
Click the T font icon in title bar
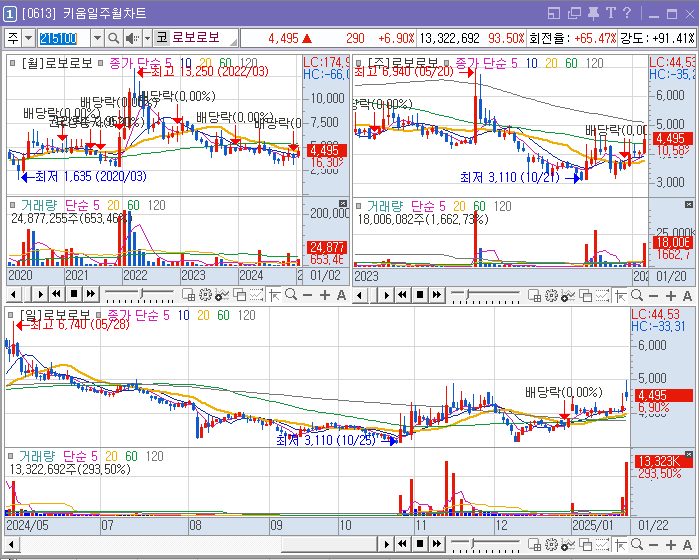(611, 13)
